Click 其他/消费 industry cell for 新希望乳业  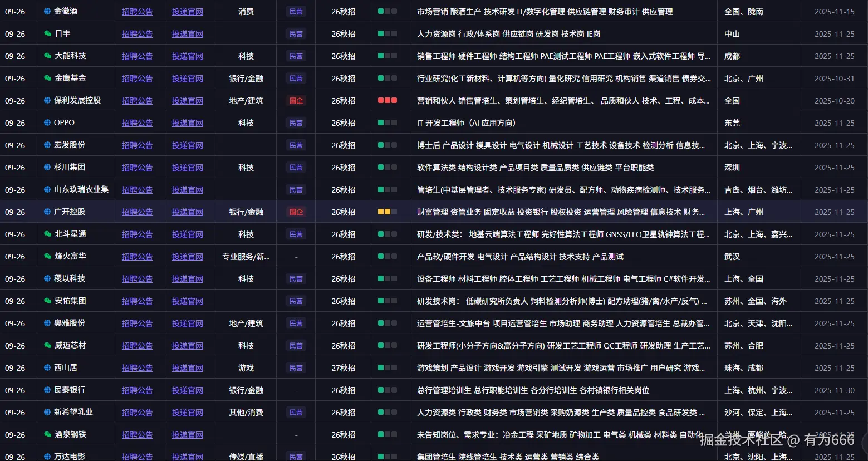[x=246, y=413]
